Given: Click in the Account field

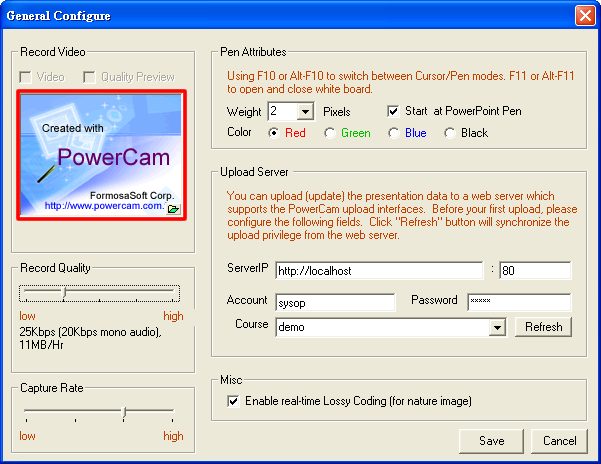Looking at the screenshot, I should [x=335, y=303].
